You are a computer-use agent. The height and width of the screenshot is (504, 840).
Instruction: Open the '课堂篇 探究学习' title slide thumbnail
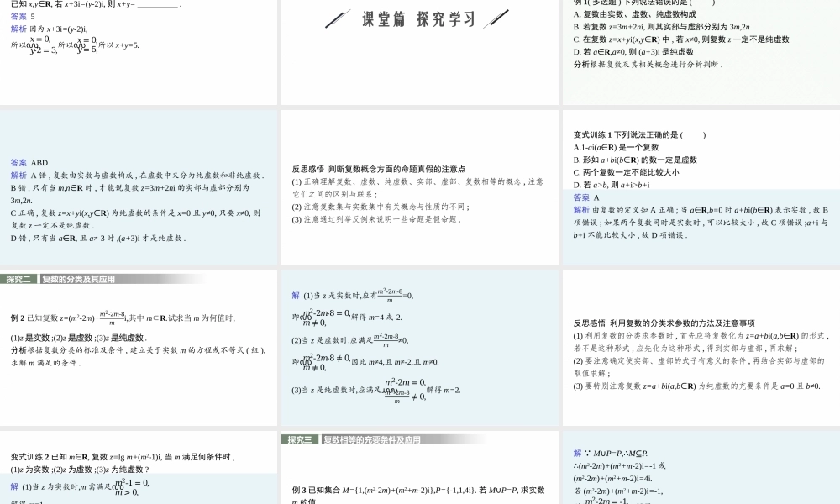coord(419,52)
